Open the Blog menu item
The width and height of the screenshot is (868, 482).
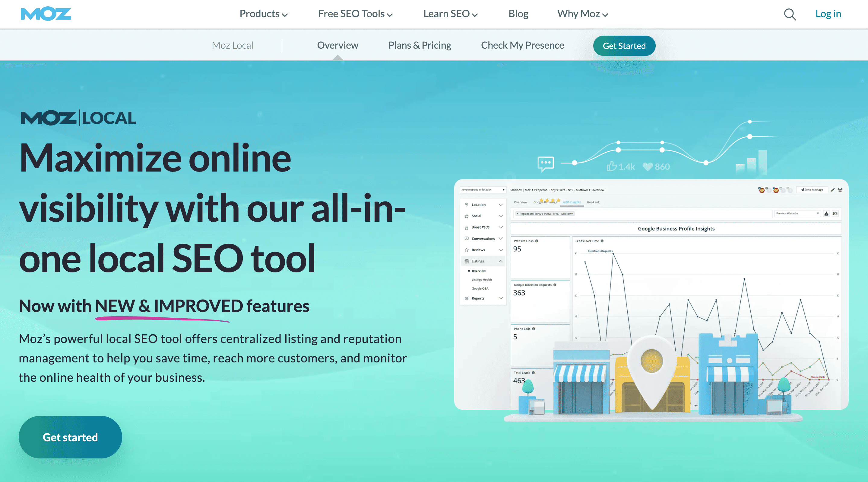pyautogui.click(x=518, y=14)
